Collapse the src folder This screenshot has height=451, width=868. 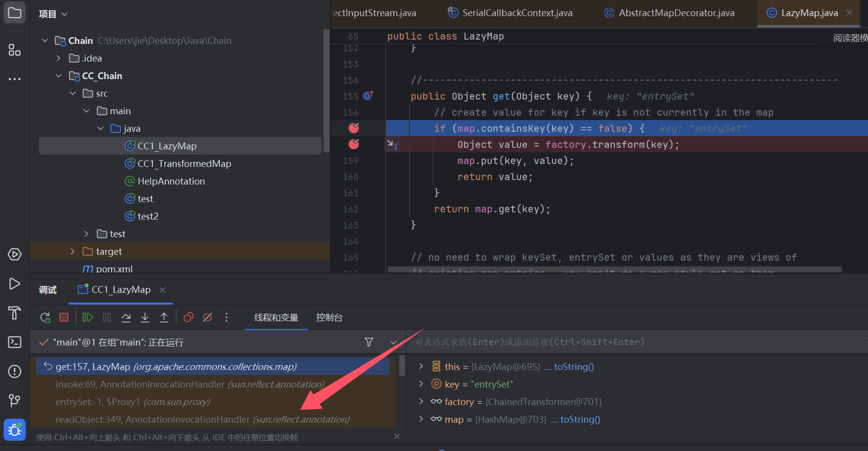pyautogui.click(x=73, y=93)
